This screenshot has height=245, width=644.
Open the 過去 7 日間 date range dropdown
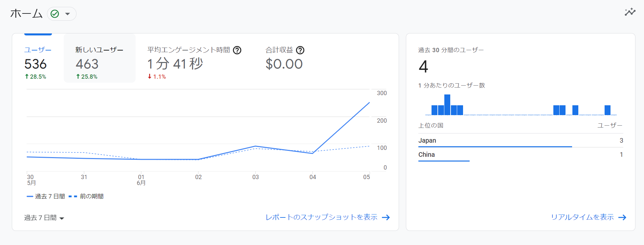(x=44, y=218)
